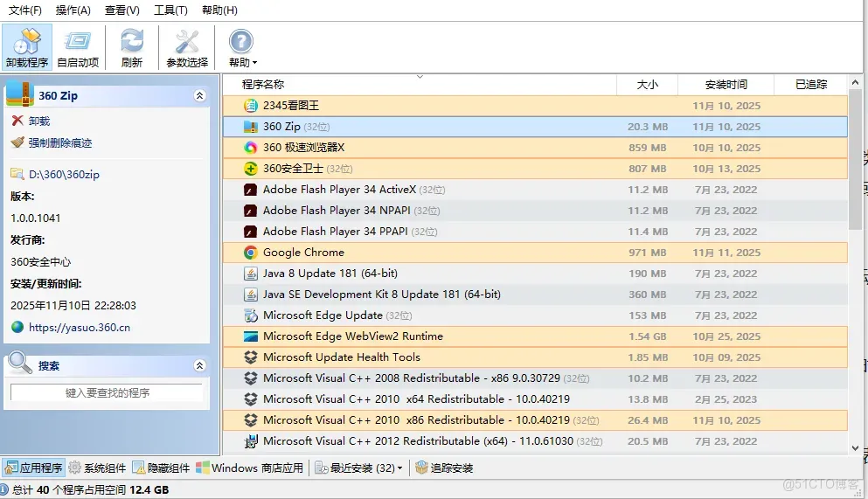Click the 2月 25, 2023 date cell
868x499 pixels.
(x=726, y=399)
